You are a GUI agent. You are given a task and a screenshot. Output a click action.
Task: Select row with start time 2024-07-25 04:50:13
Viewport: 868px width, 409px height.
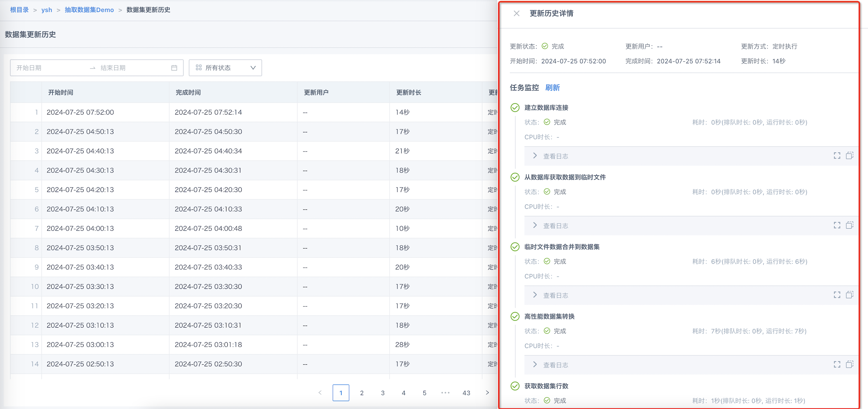click(254, 132)
